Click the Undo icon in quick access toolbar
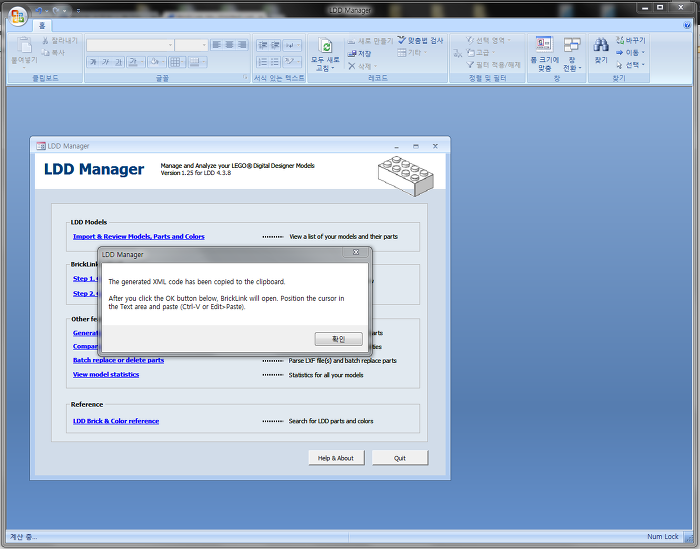Screen dimensions: 700x549 click(39, 10)
